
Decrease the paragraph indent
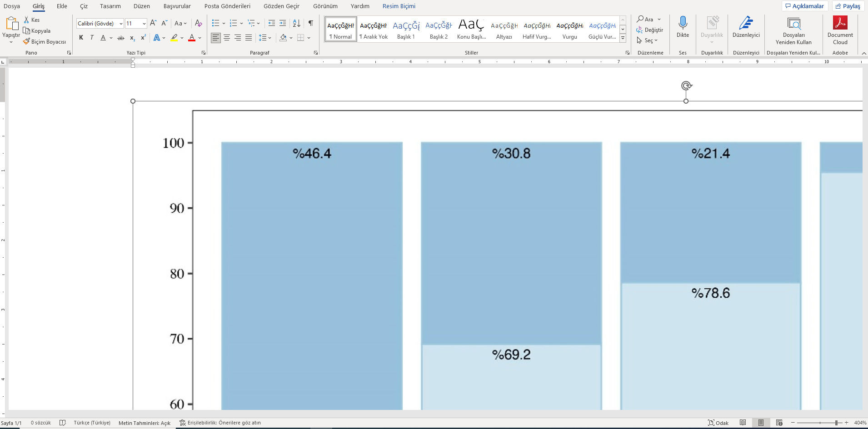tap(272, 23)
